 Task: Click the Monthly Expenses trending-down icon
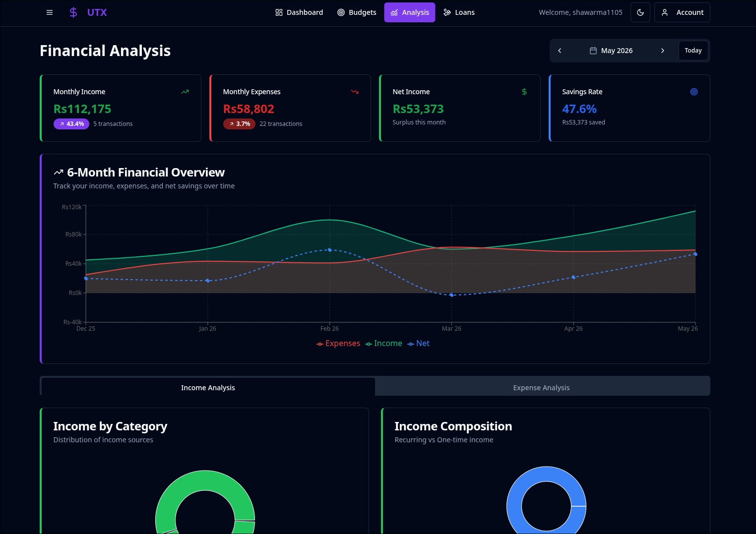point(355,92)
